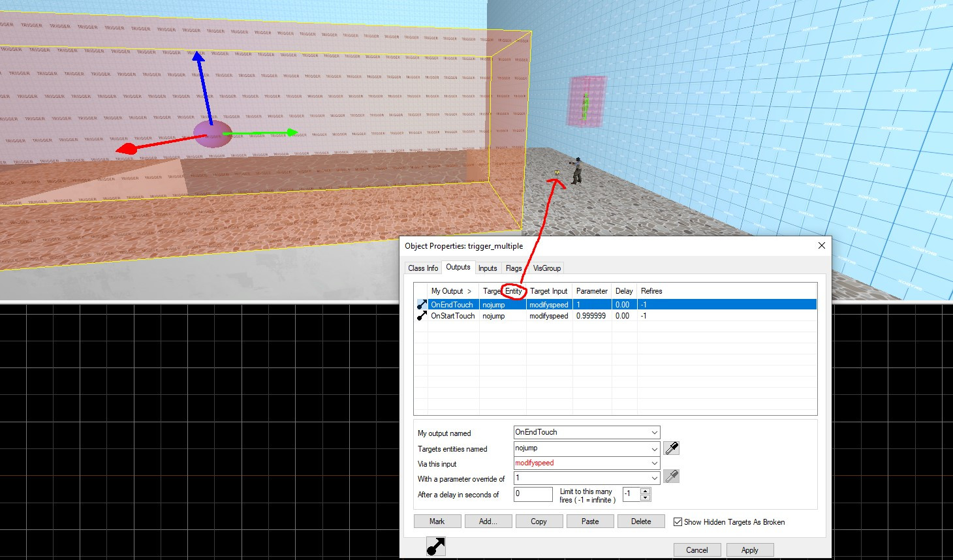This screenshot has height=560, width=953.
Task: Expand the Via this input dropdown
Action: pos(653,463)
